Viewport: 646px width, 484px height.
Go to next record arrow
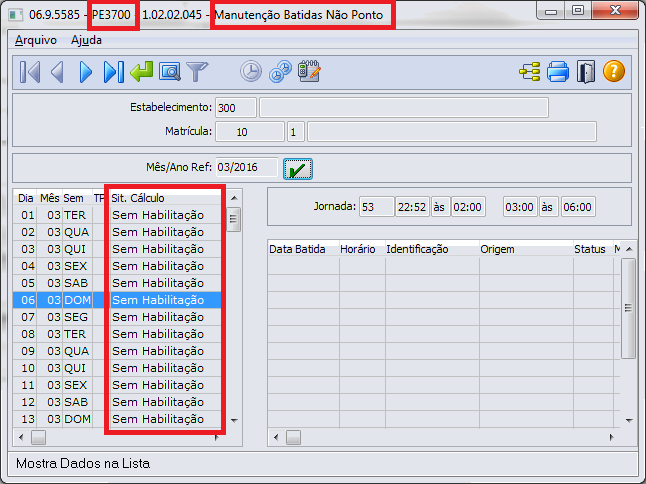coord(85,72)
